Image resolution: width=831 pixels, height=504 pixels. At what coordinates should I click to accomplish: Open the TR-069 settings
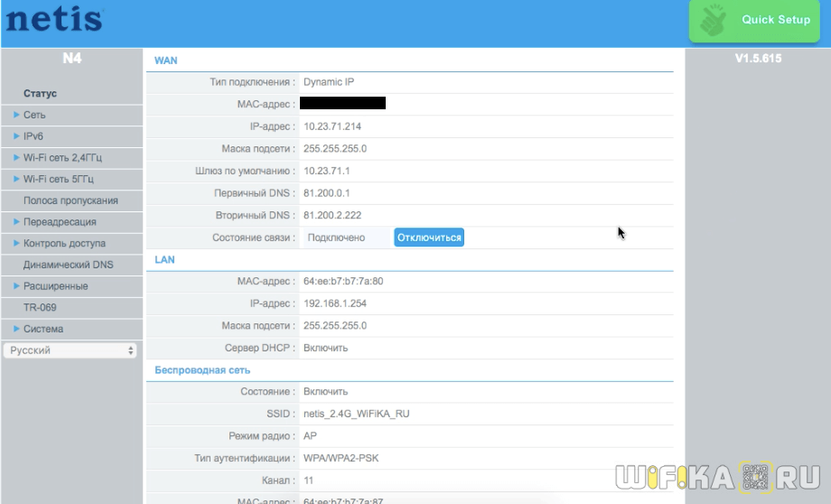point(40,307)
